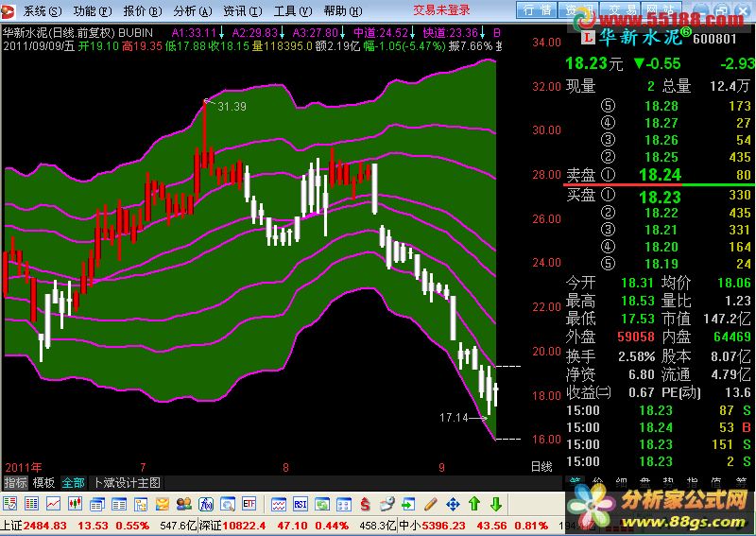
Task: Open the 报价(B) menu
Action: click(x=143, y=10)
